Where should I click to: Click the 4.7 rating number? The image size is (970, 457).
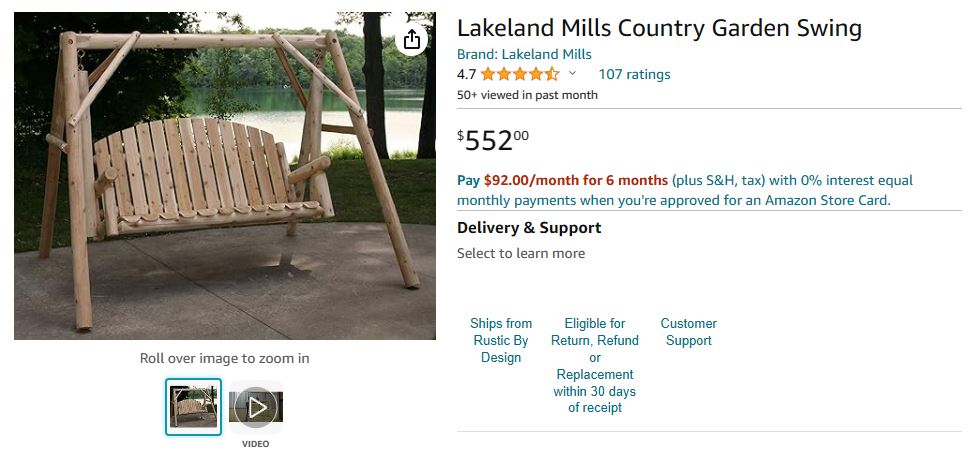tap(467, 74)
